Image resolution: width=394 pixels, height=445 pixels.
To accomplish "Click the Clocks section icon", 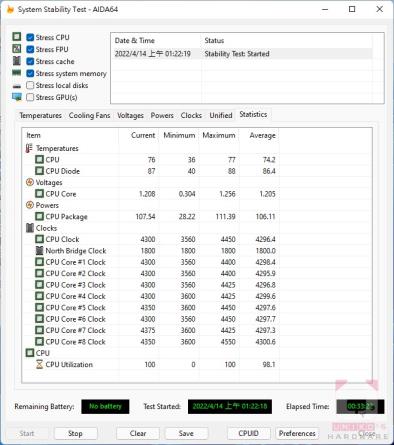I will point(30,228).
